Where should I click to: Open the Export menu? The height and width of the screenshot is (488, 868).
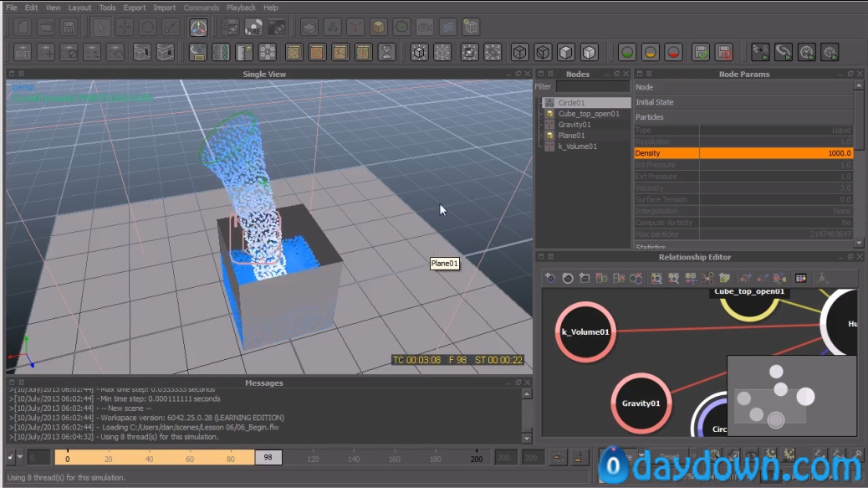[x=135, y=8]
